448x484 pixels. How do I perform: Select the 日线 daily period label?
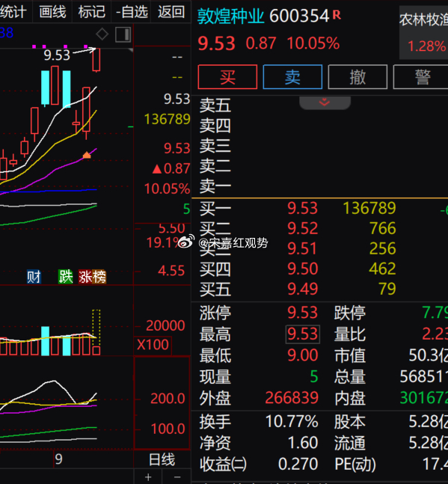pyautogui.click(x=162, y=460)
